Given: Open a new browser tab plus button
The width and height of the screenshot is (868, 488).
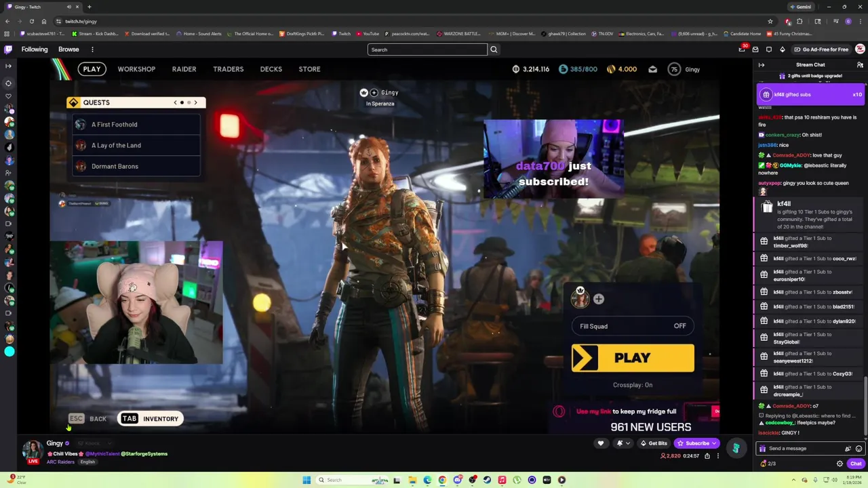Looking at the screenshot, I should coord(89,7).
